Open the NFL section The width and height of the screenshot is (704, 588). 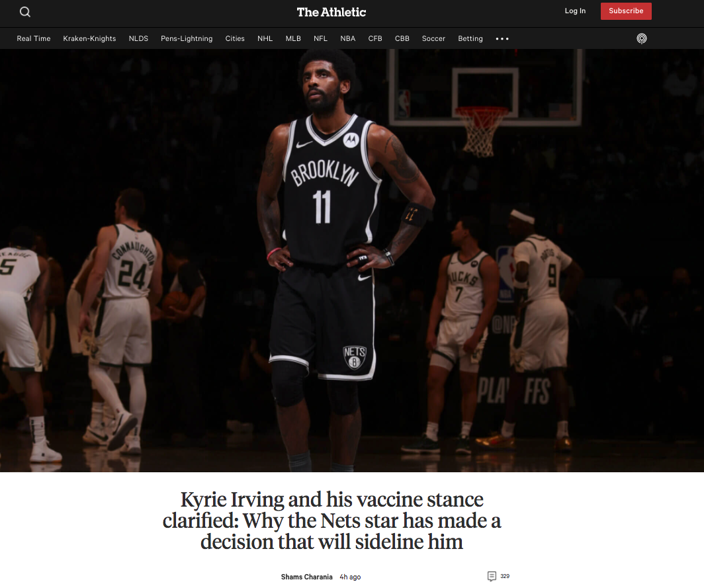point(320,38)
